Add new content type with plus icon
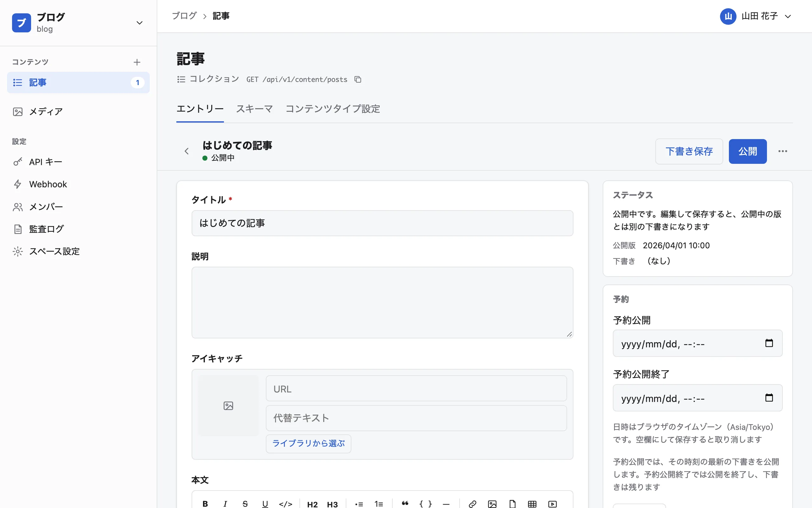 click(x=137, y=62)
